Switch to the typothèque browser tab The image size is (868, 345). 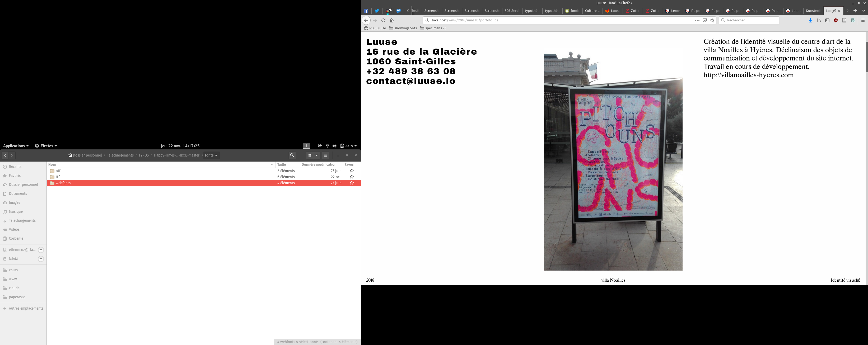click(532, 11)
